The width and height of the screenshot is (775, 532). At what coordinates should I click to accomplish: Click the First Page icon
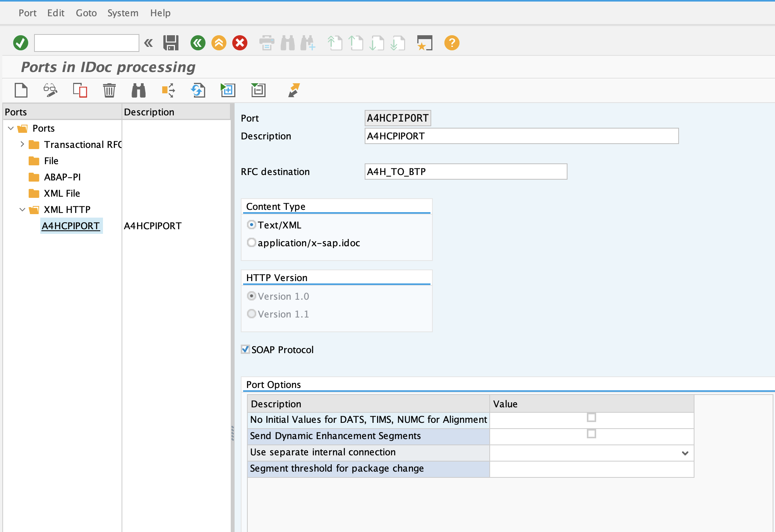tap(335, 43)
